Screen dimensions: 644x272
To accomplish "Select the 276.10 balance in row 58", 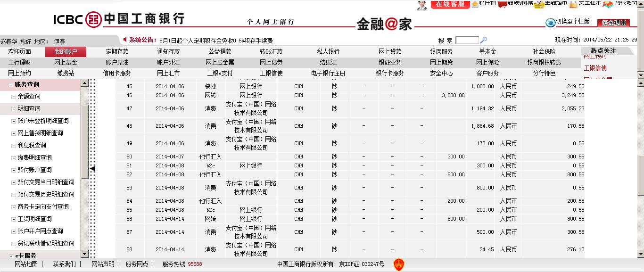I will [575, 249].
